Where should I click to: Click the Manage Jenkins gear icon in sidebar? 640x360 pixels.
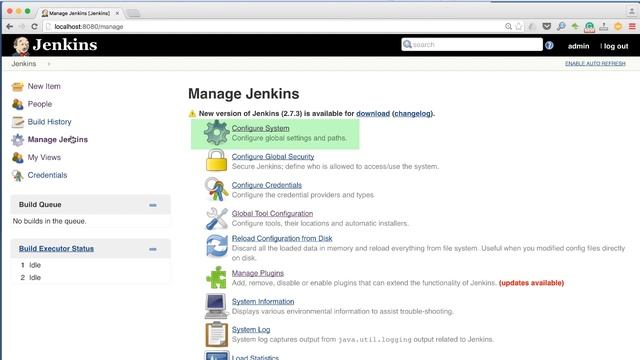tap(18, 140)
